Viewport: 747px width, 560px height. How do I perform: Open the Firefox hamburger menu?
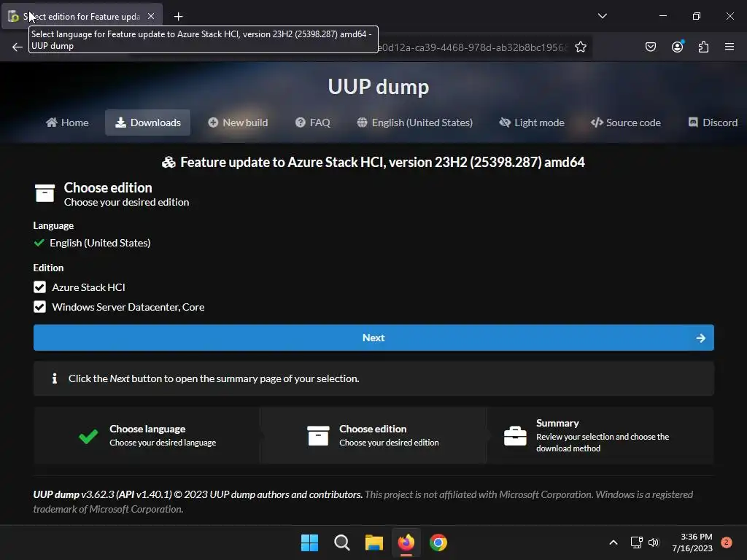coord(729,47)
